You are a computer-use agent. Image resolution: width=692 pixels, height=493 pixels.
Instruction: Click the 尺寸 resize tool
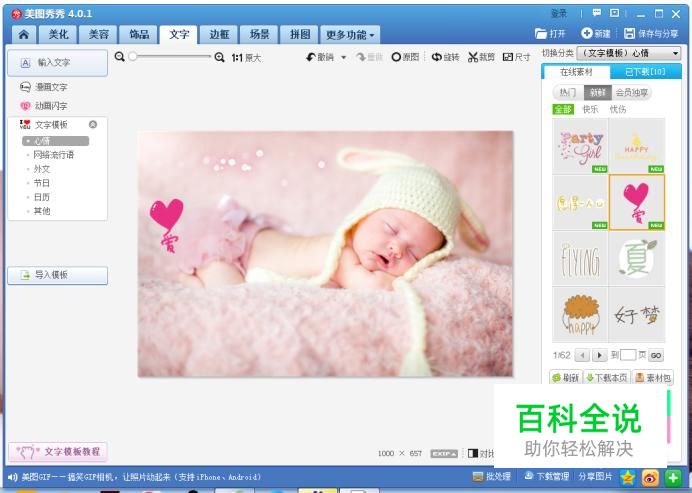(x=516, y=57)
